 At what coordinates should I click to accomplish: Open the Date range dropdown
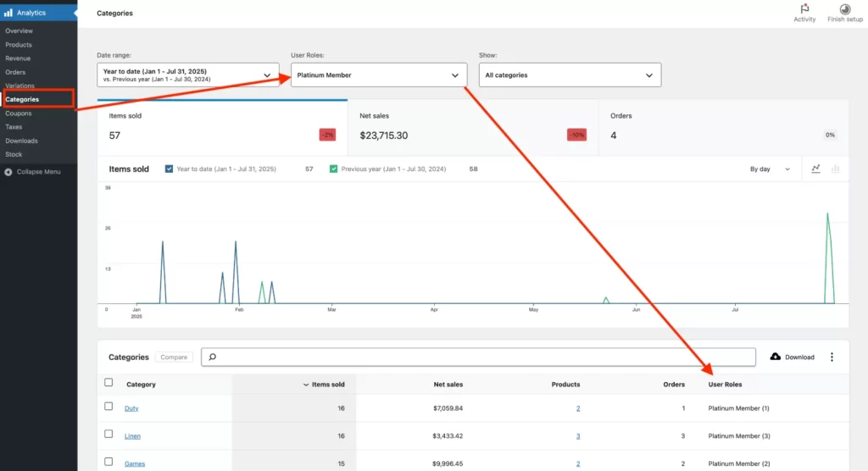[x=187, y=75]
